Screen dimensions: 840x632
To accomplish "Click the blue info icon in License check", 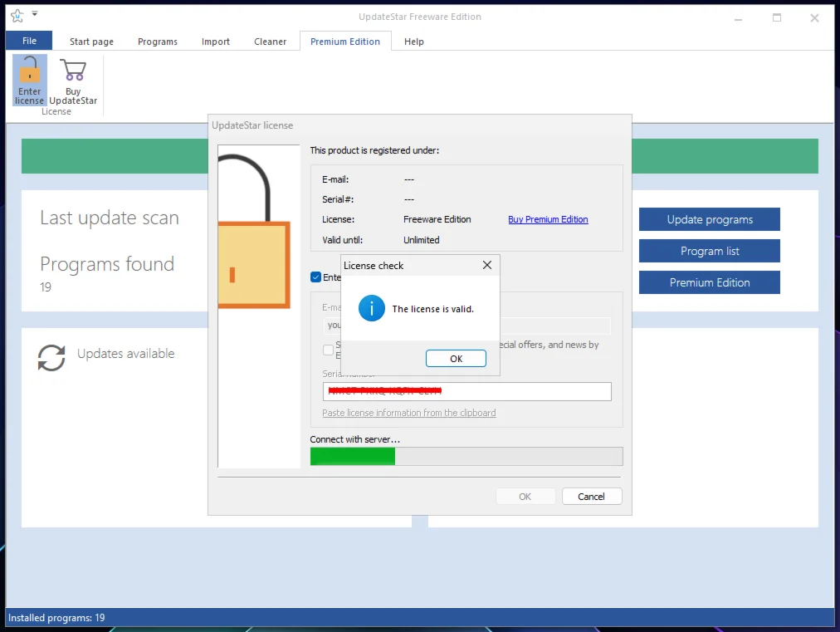I will click(x=371, y=309).
